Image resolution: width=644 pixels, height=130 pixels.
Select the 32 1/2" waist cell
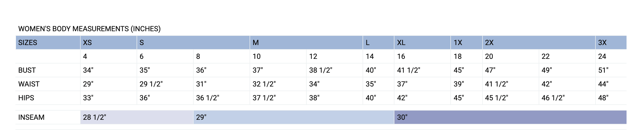(x=278, y=84)
